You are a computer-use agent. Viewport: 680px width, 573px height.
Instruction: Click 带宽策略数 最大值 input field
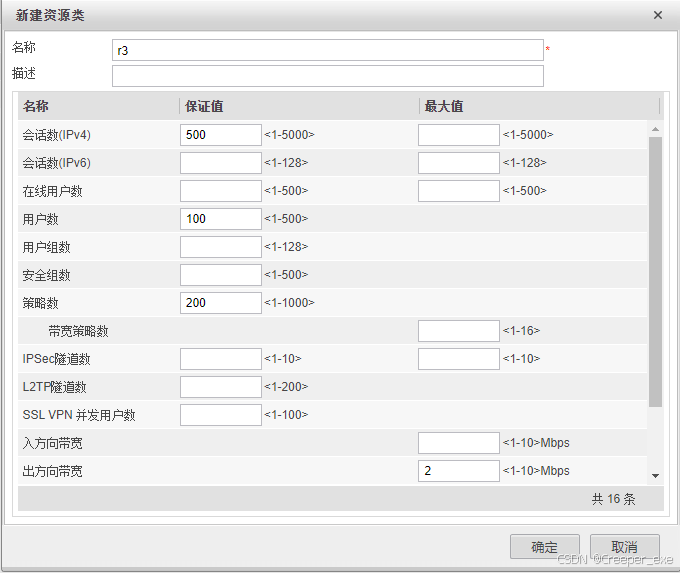coord(458,331)
